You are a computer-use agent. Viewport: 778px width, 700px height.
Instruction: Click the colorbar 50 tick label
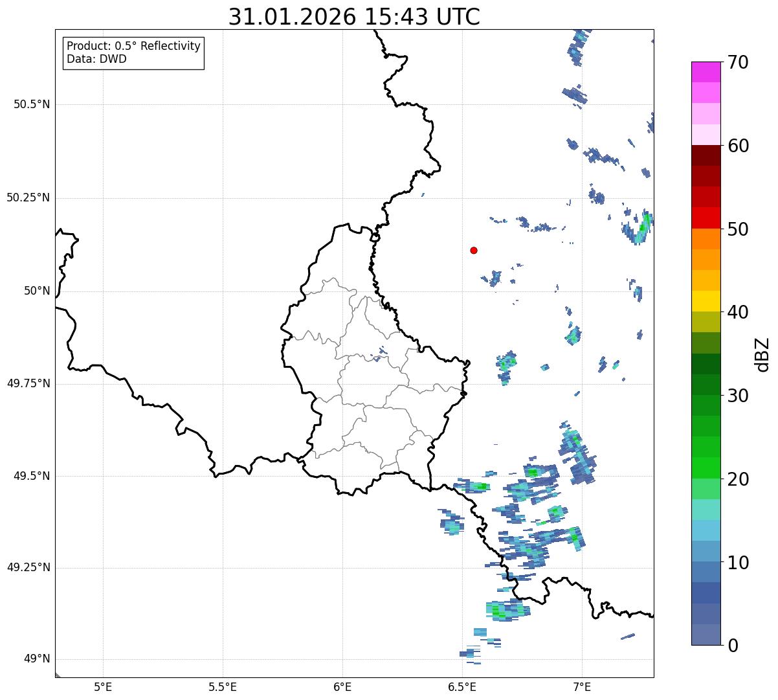click(738, 229)
